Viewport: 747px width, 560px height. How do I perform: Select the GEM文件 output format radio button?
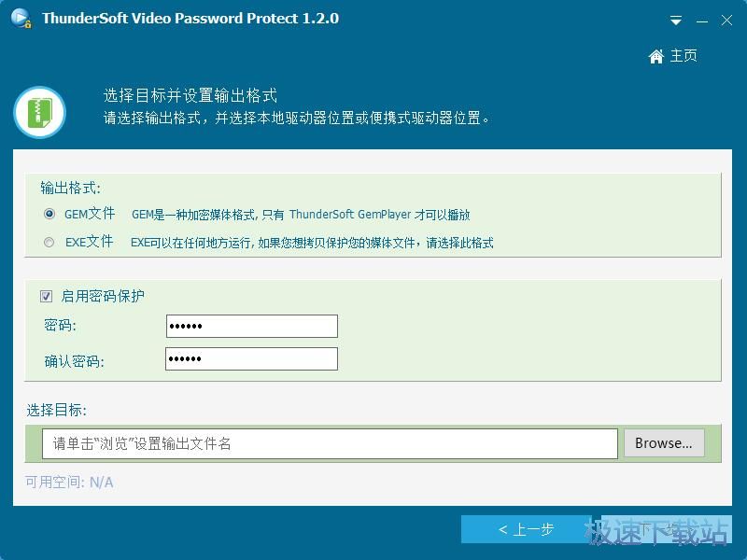(x=49, y=214)
